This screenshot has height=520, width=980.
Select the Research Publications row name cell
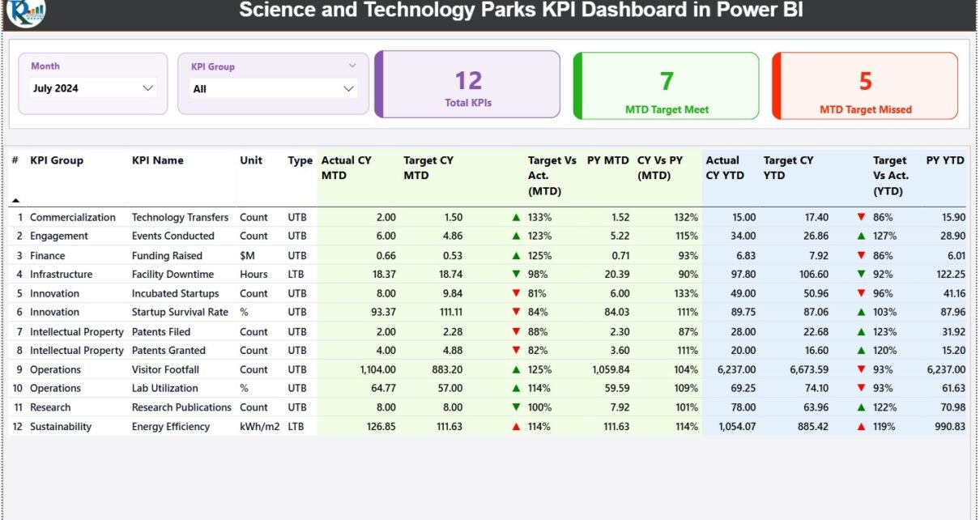tap(181, 407)
